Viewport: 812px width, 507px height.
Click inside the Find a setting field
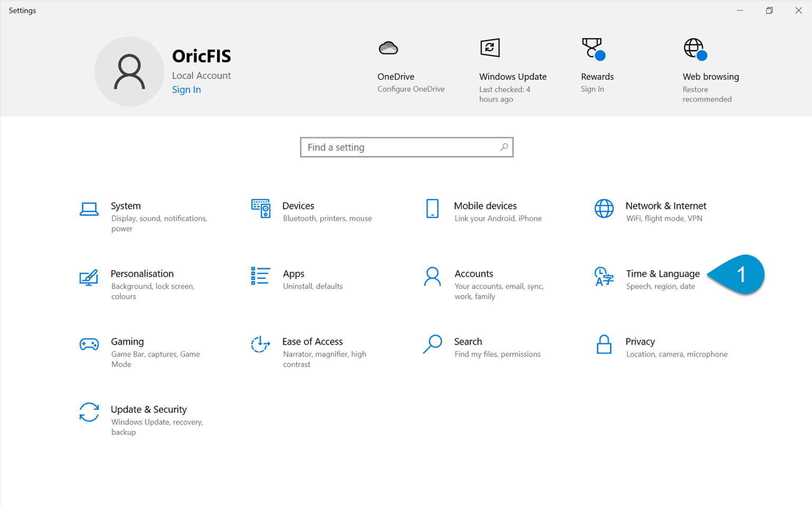[407, 147]
